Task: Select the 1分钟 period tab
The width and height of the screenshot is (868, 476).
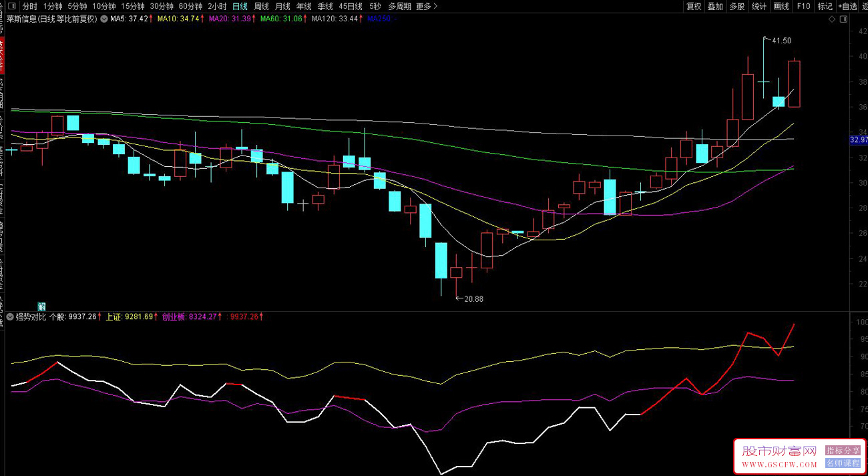Action: pos(53,6)
